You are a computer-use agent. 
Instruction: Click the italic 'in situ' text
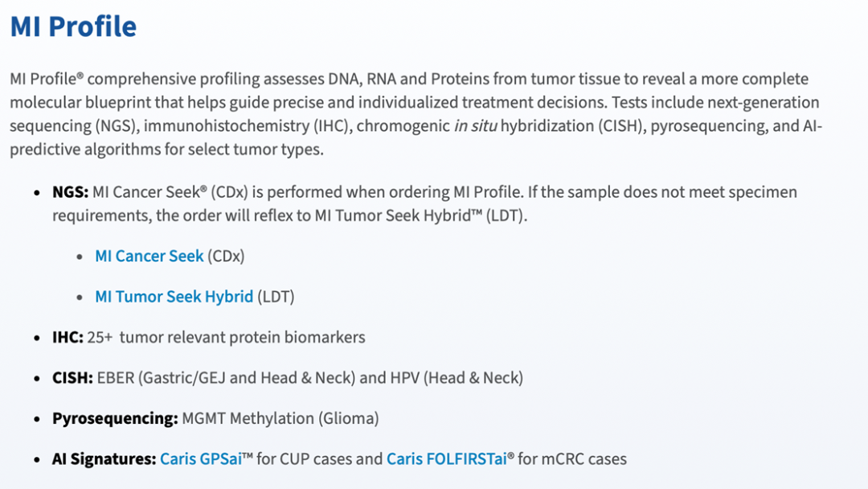[476, 125]
